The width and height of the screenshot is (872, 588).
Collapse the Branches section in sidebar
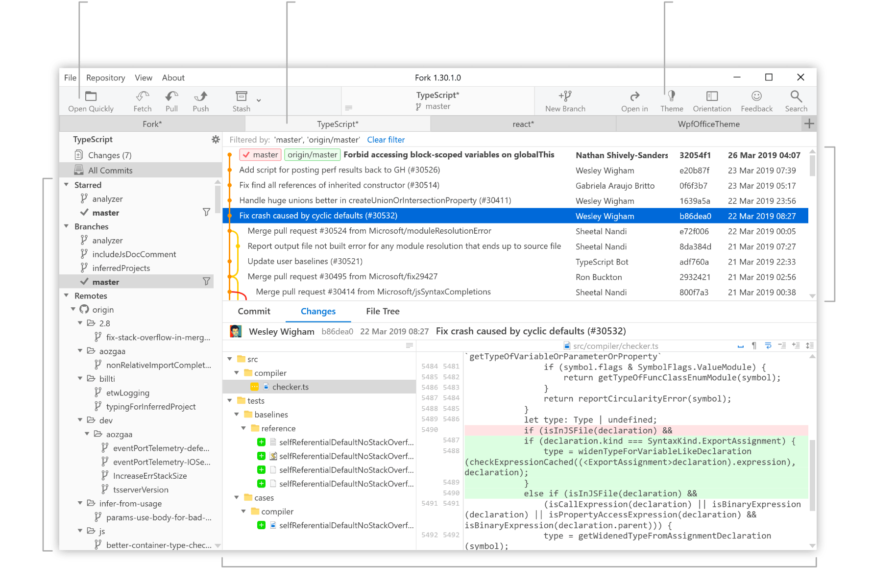click(x=67, y=226)
